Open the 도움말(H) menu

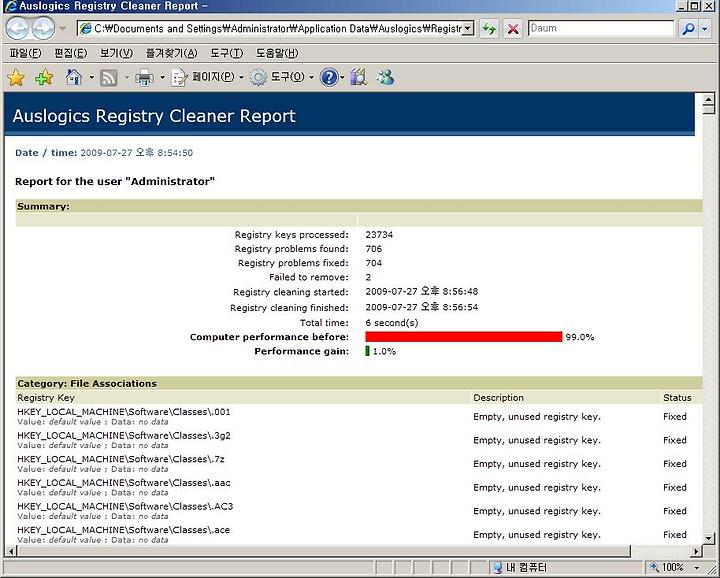(277, 53)
